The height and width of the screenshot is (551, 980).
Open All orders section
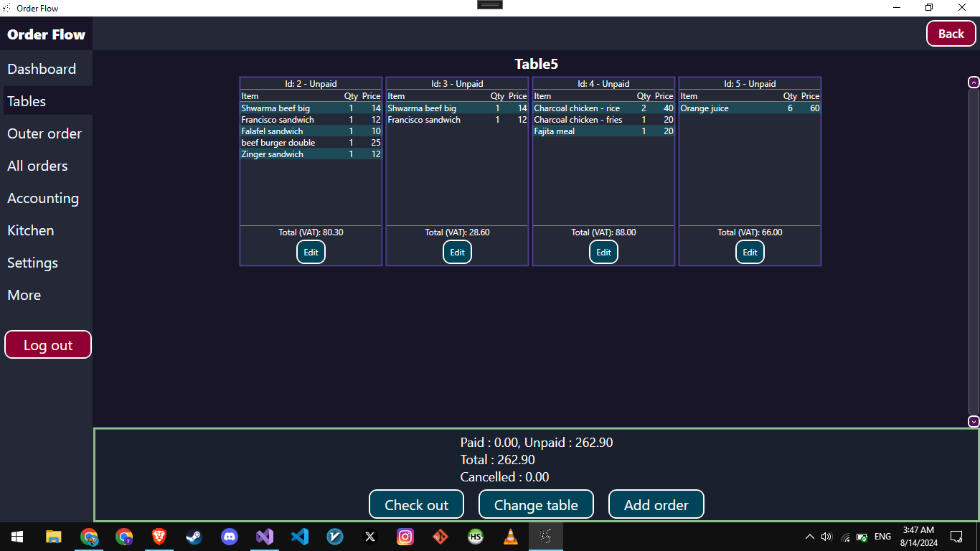coord(37,166)
